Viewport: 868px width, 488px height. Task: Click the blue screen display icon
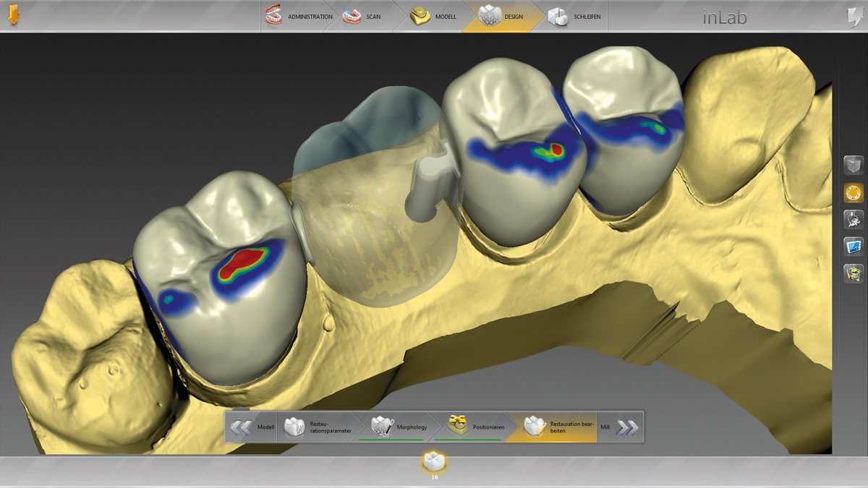click(854, 247)
